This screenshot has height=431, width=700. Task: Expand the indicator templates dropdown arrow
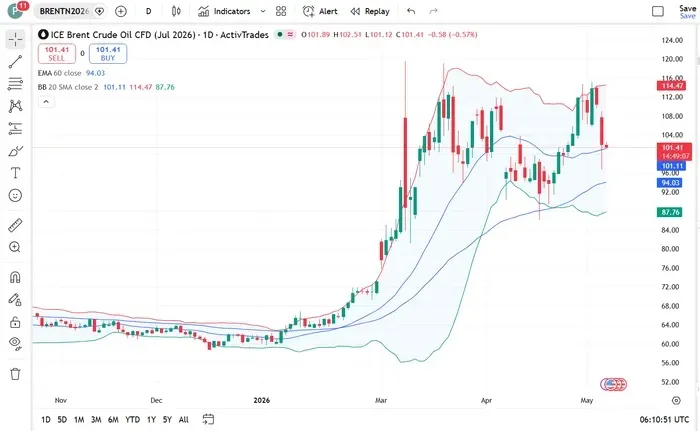(262, 11)
